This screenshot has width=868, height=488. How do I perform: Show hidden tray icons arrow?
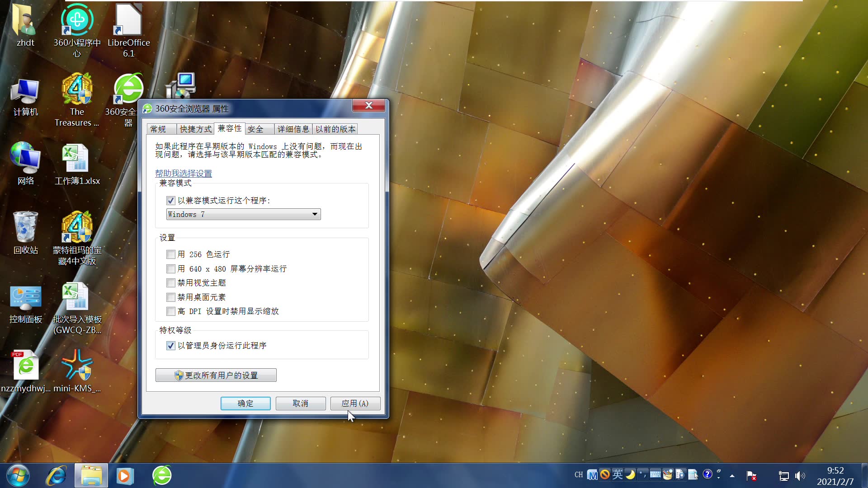pyautogui.click(x=732, y=475)
